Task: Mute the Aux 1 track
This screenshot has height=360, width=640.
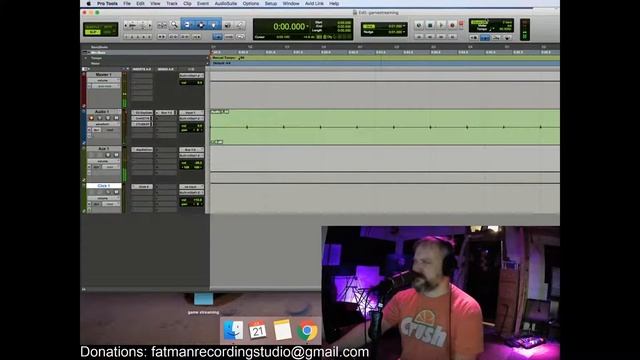Action: 116,155
